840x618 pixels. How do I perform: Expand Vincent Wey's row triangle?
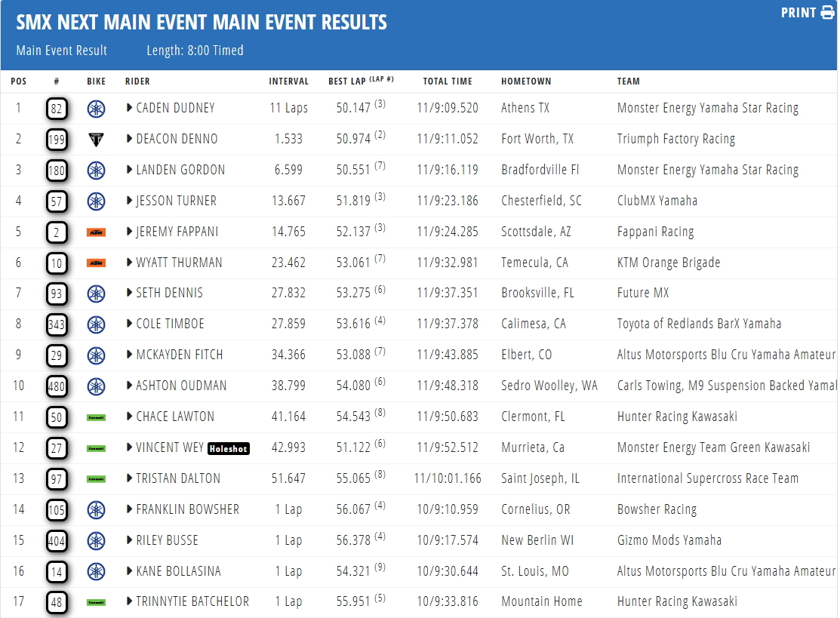point(129,447)
